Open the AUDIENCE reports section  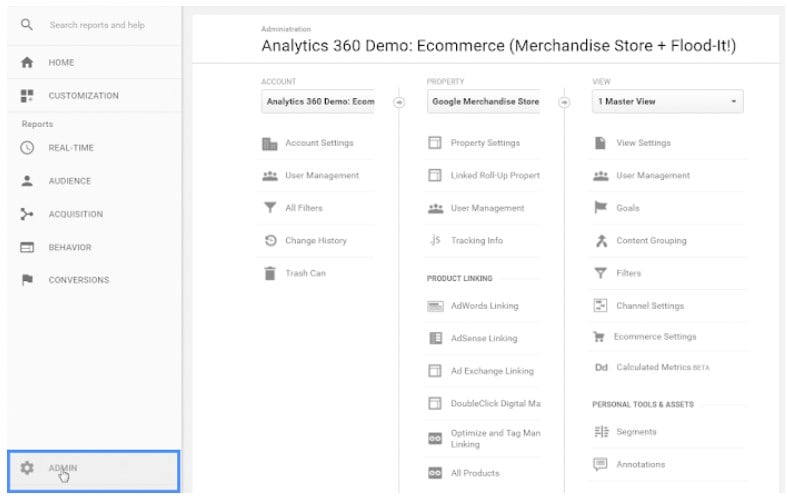(69, 181)
